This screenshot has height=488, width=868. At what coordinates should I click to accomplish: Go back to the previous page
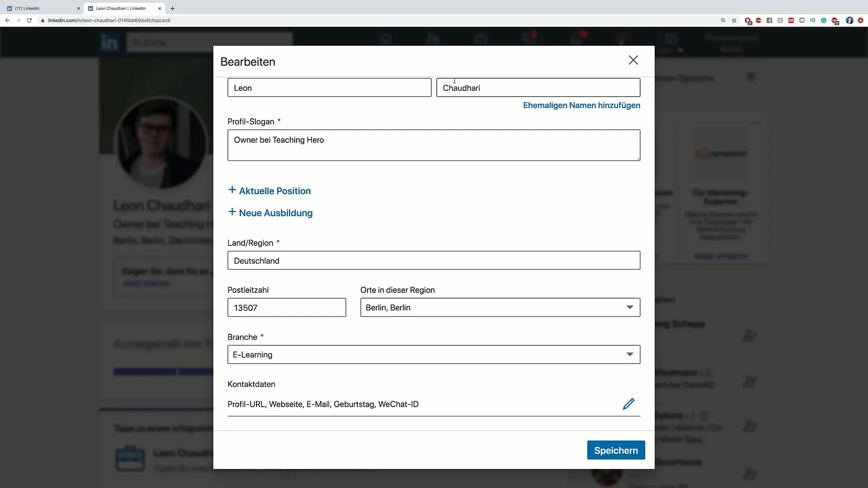tap(7, 20)
